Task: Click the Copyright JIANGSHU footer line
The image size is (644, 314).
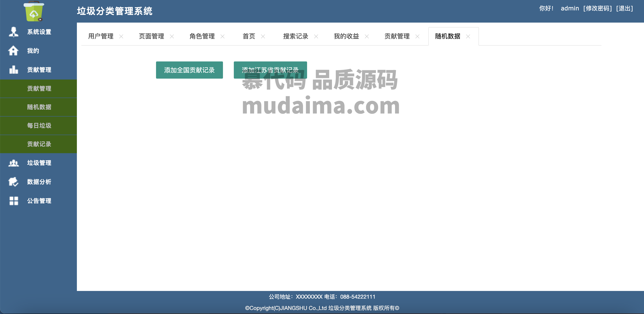Action: [x=322, y=308]
